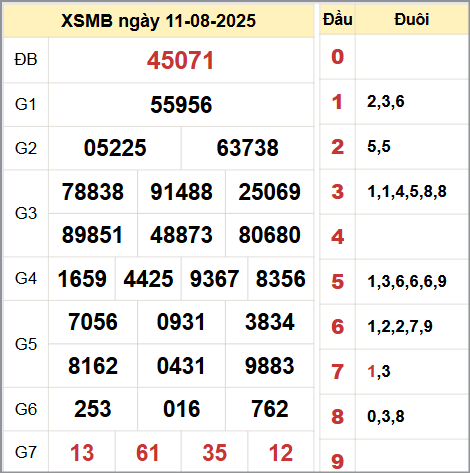Select the tail values 0,3,8 for head 8

[x=386, y=416]
